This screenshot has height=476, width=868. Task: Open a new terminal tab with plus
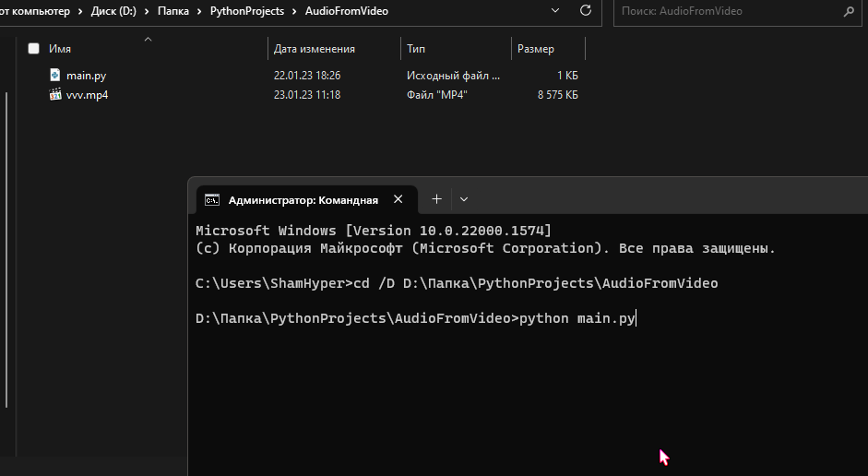[x=437, y=199]
